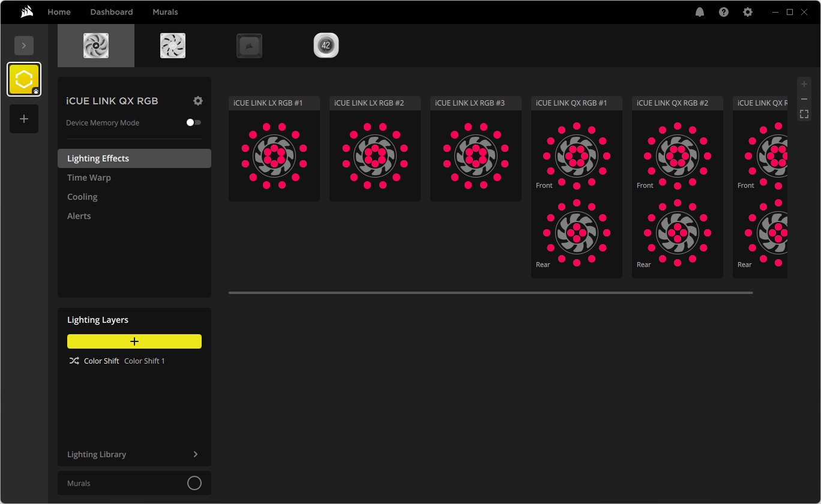Enable the Murals circle toggle

pos(194,483)
